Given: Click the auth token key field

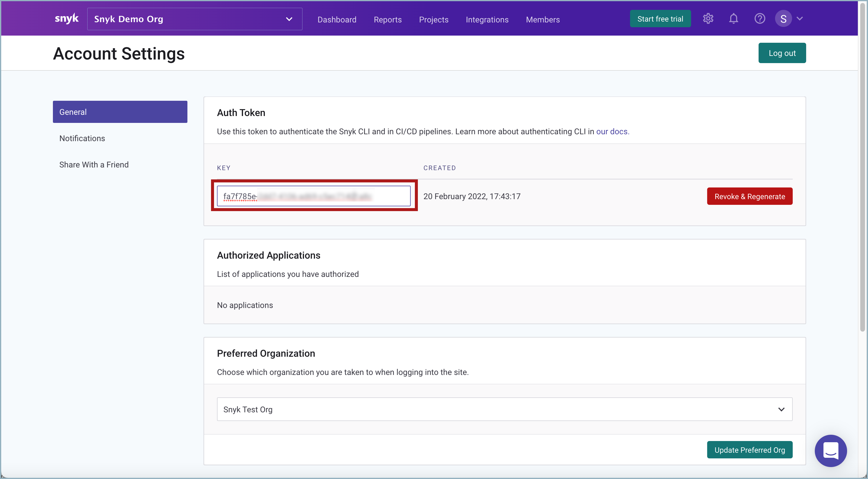Looking at the screenshot, I should (x=314, y=196).
